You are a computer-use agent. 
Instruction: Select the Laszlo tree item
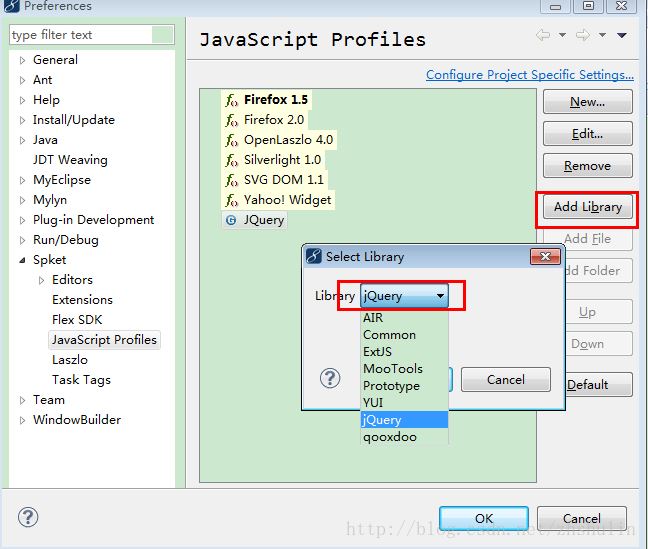point(70,360)
